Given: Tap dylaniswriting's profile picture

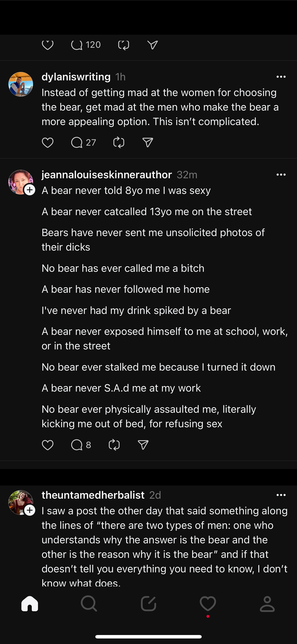Looking at the screenshot, I should 21,84.
